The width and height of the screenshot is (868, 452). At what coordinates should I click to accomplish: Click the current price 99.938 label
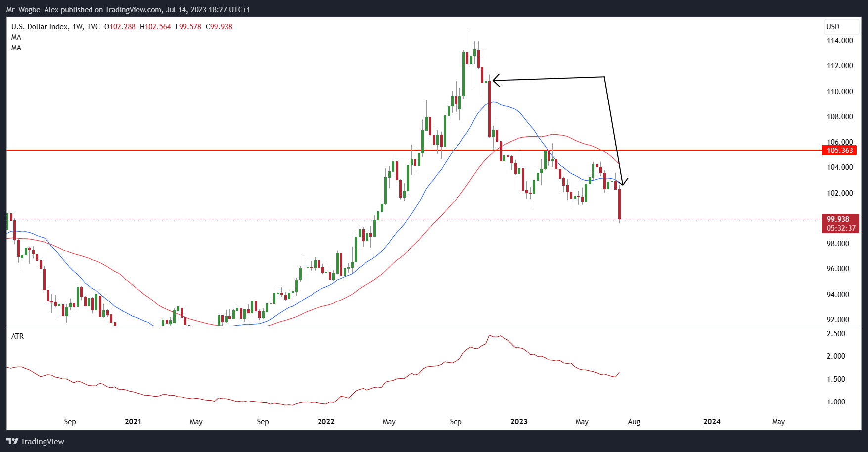coord(838,219)
